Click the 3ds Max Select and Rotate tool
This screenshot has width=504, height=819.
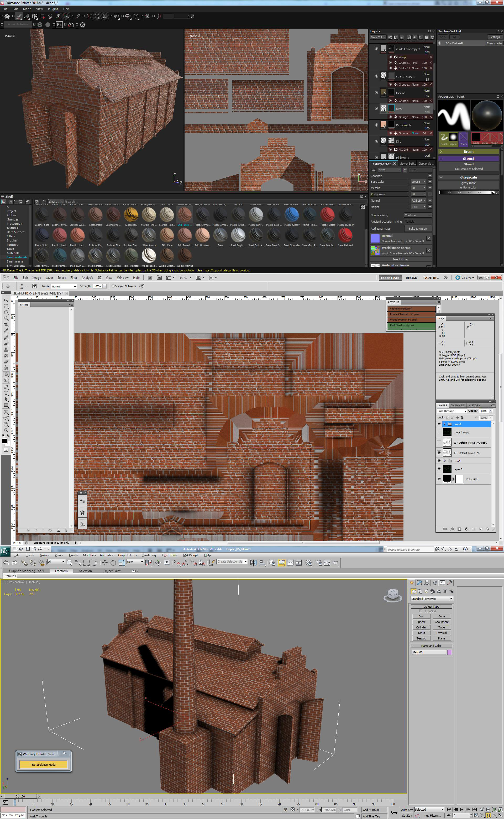click(x=113, y=563)
